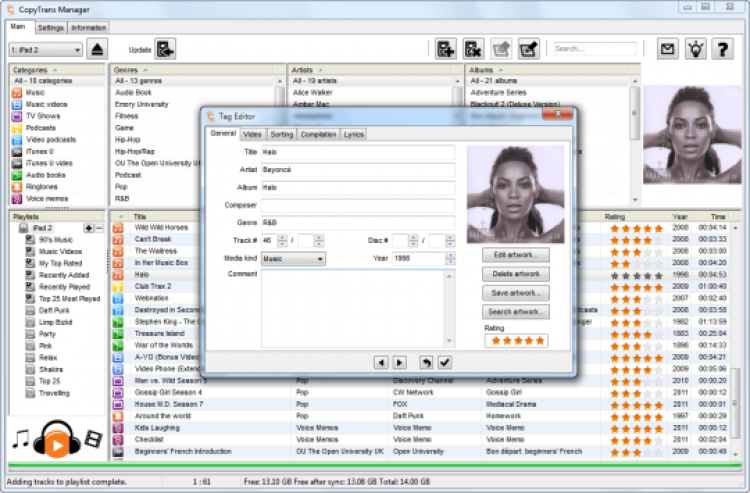Sort tracks by the Year column header
750x493 pixels.
(x=680, y=217)
